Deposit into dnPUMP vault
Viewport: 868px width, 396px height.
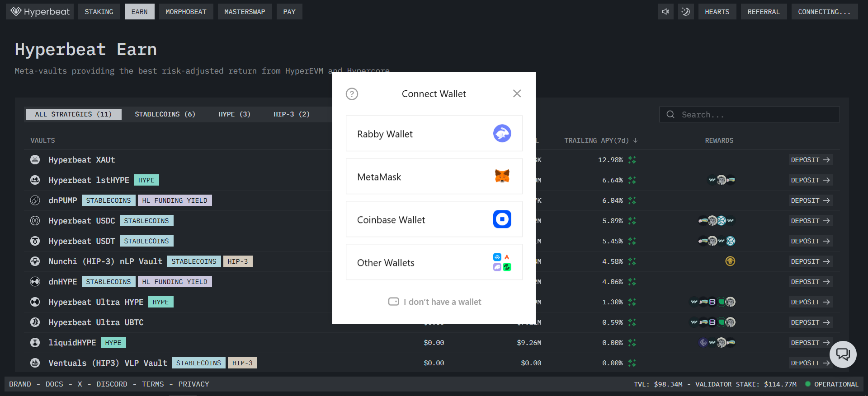point(811,200)
